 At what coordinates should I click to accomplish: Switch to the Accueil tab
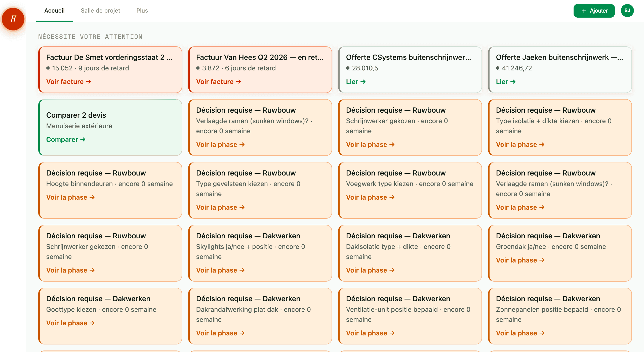click(x=54, y=11)
